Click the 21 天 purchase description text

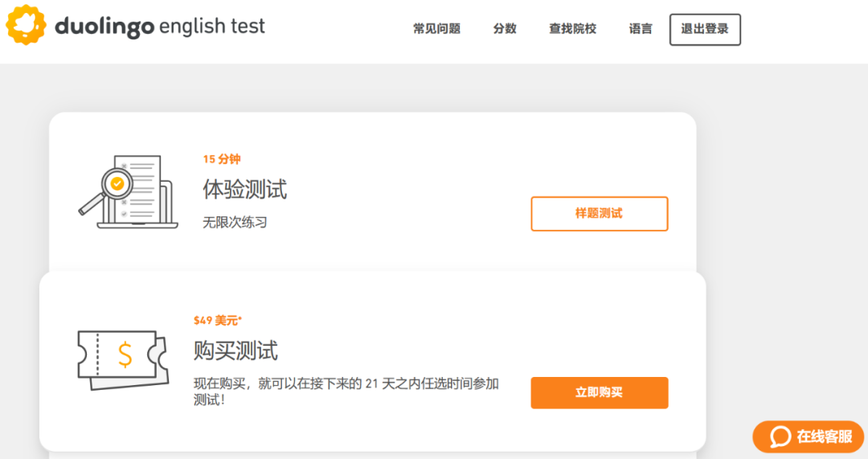(346, 384)
